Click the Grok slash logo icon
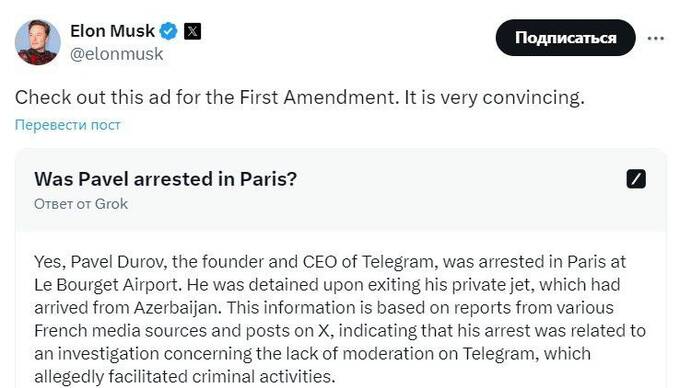The width and height of the screenshot is (680, 388). click(x=636, y=179)
